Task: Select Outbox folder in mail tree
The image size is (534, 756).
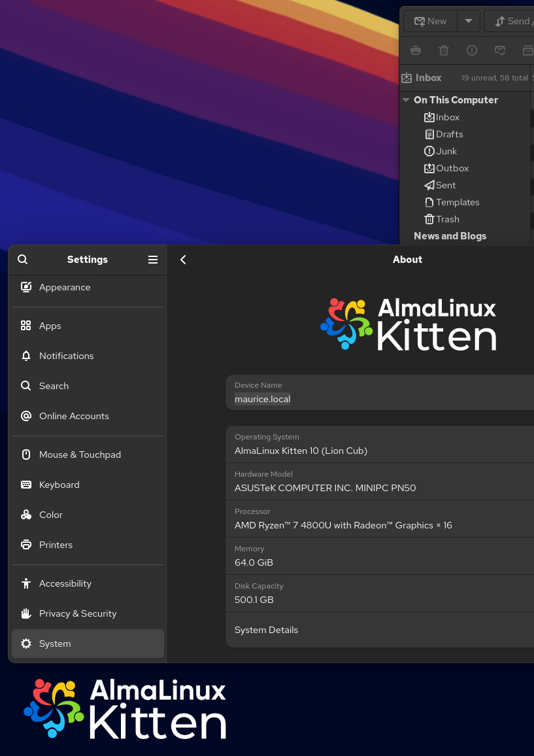Action: tap(465, 168)
